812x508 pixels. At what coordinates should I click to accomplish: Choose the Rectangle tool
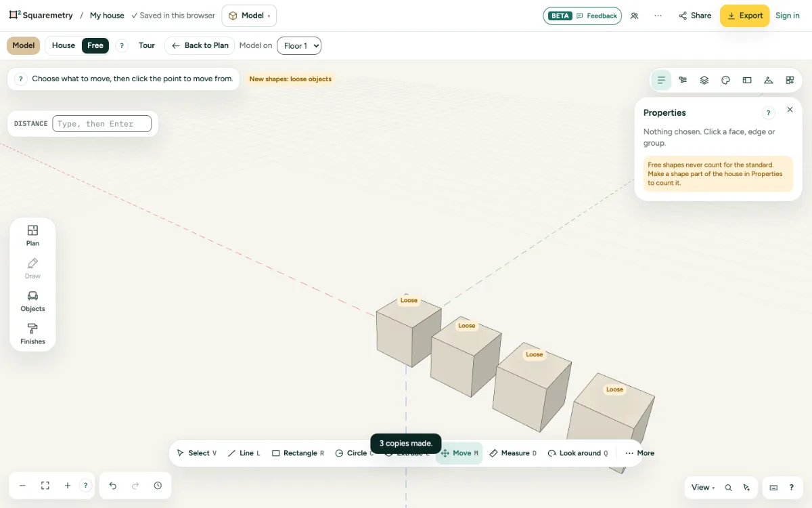pos(298,453)
